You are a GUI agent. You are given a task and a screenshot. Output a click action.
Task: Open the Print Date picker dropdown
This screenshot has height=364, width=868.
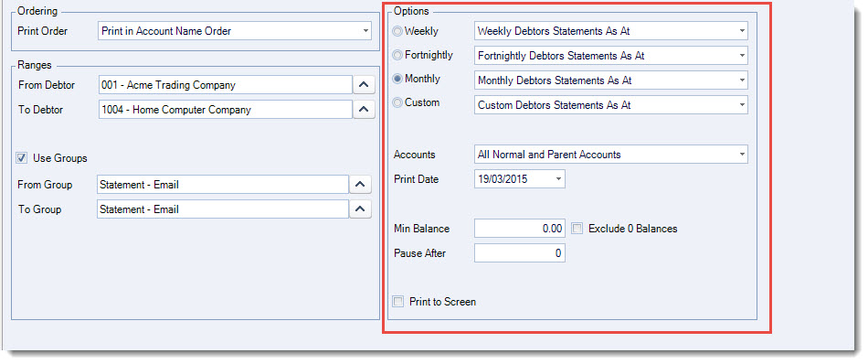tap(558, 179)
